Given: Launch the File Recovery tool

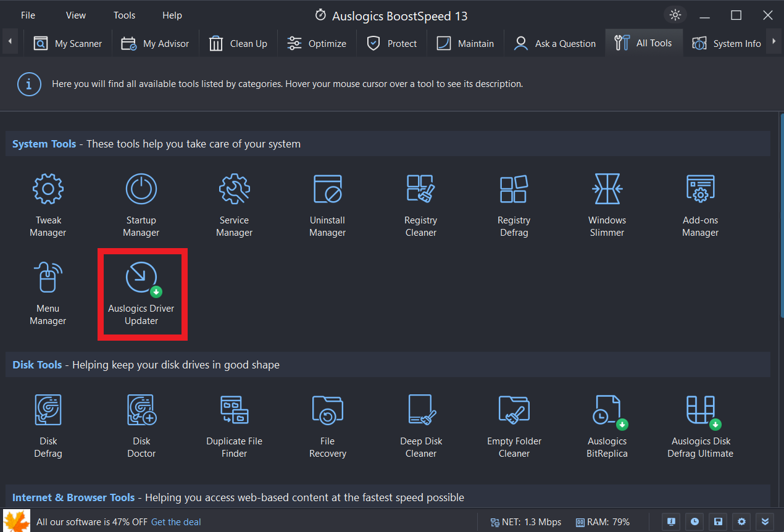Looking at the screenshot, I should point(328,426).
